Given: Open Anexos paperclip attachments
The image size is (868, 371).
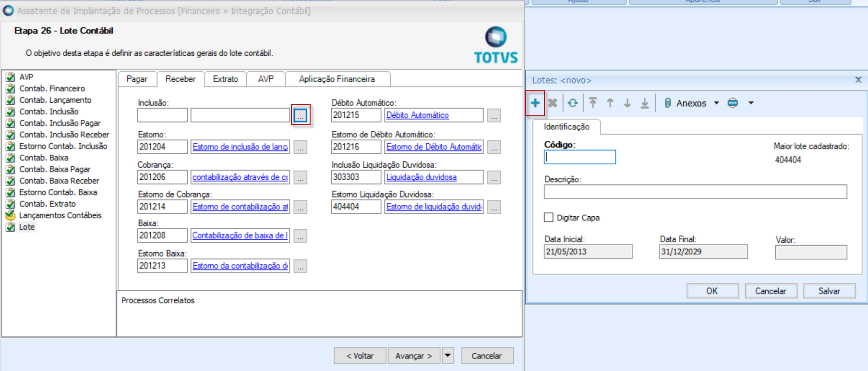Looking at the screenshot, I should click(685, 103).
